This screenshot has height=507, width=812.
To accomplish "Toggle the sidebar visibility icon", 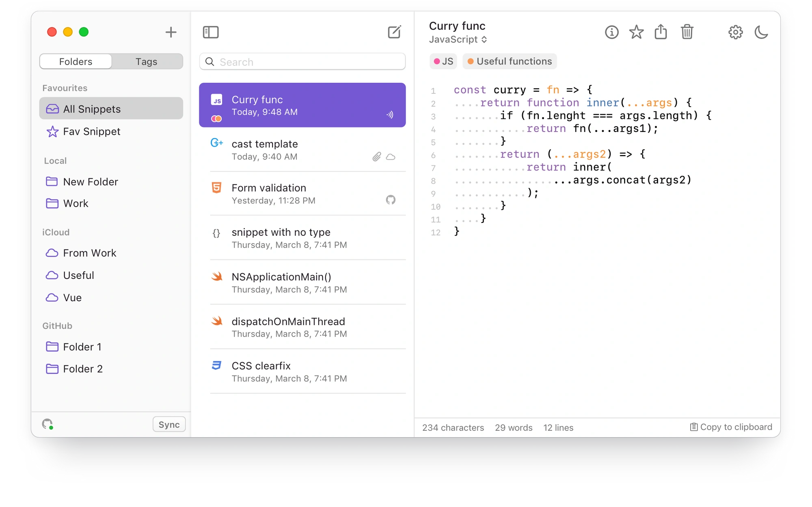I will (211, 32).
